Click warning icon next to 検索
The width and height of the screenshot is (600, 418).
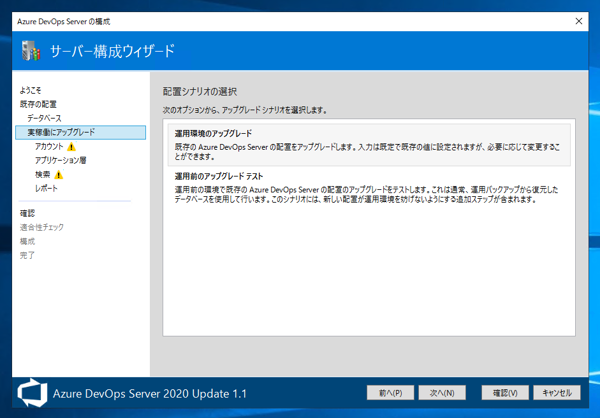pyautogui.click(x=59, y=175)
